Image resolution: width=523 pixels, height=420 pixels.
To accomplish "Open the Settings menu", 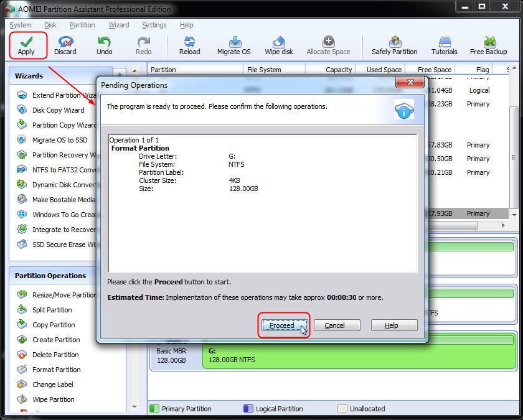I will click(x=154, y=25).
